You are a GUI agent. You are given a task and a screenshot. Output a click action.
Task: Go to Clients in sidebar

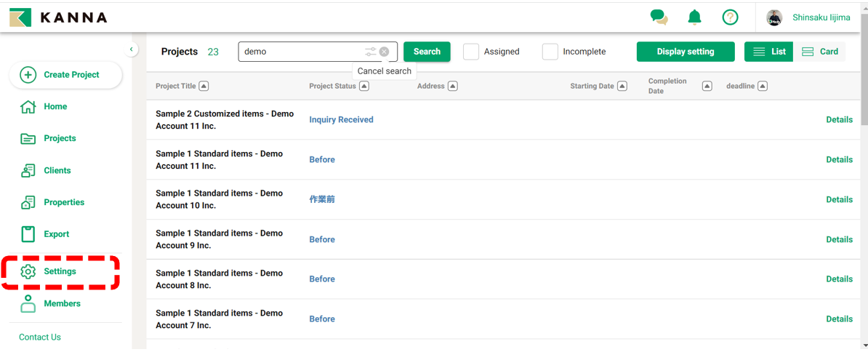coord(57,170)
